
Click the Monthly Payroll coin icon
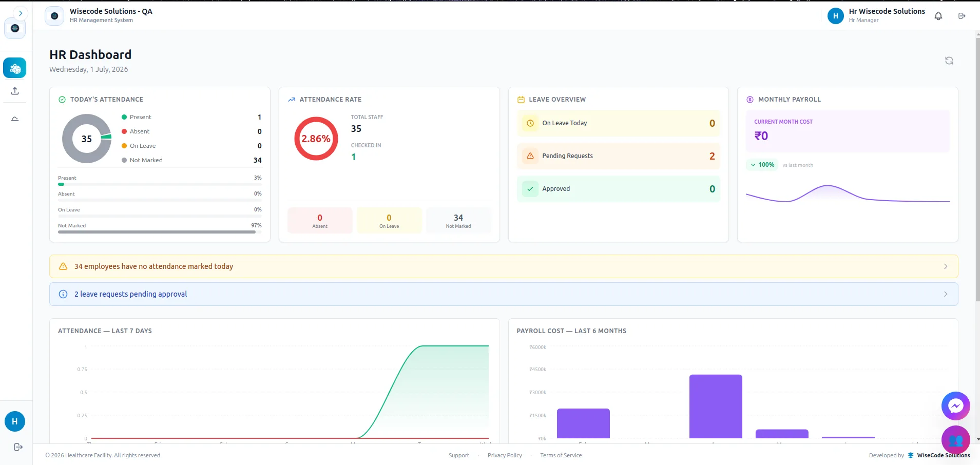coord(750,100)
